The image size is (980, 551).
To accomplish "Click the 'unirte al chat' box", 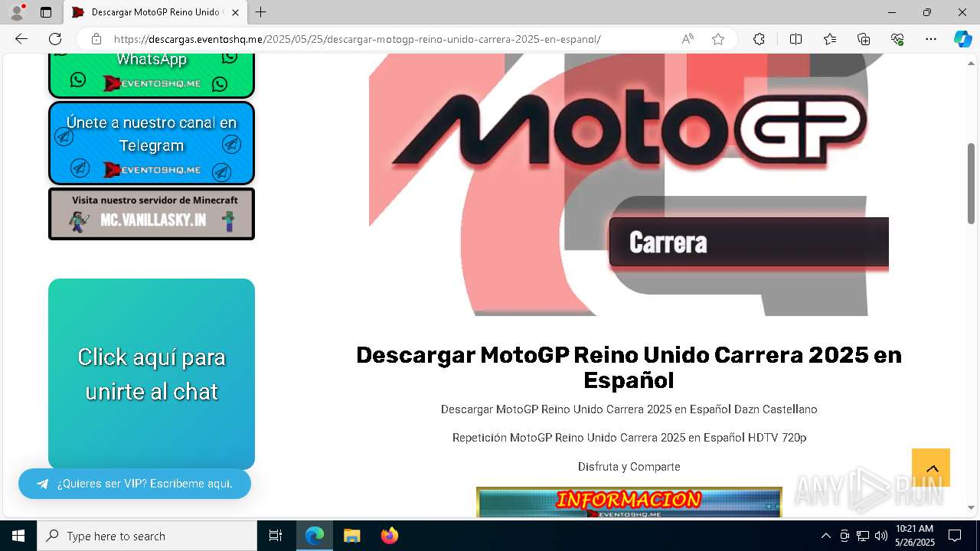I will point(152,374).
